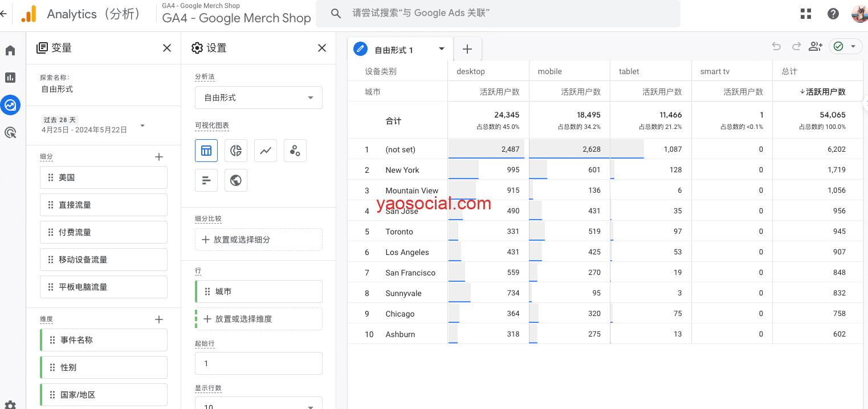The image size is (868, 409).
Task: Sort by 总计 活跃用户数 column header
Action: [x=822, y=92]
